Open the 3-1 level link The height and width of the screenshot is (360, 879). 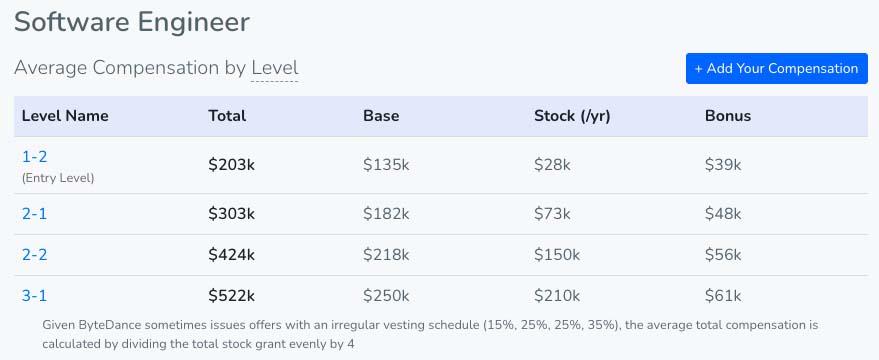point(34,296)
